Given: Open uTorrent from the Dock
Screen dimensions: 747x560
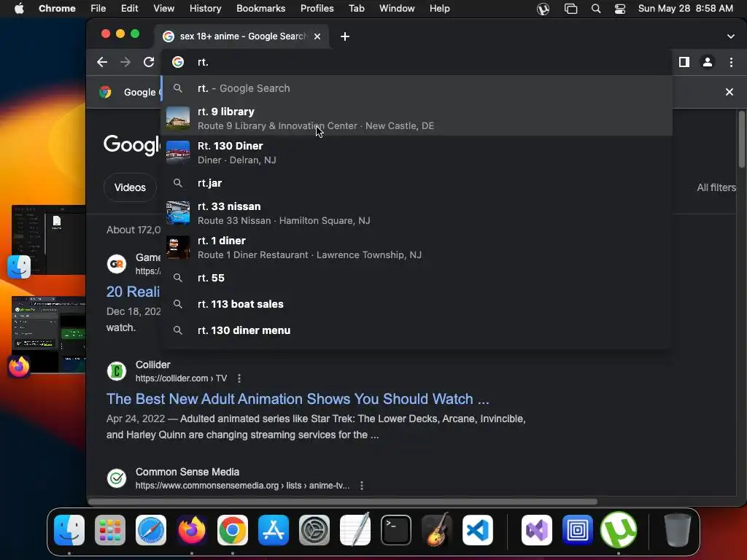Looking at the screenshot, I should tap(619, 530).
